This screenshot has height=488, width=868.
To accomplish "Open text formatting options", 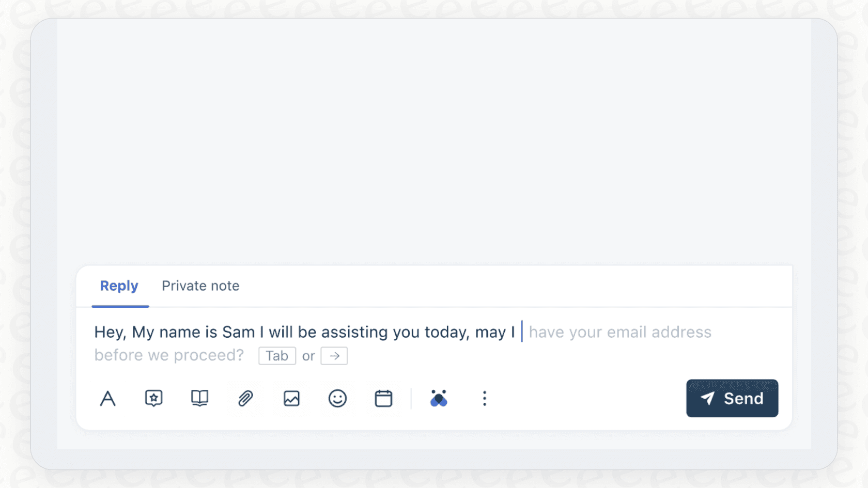I will (107, 398).
